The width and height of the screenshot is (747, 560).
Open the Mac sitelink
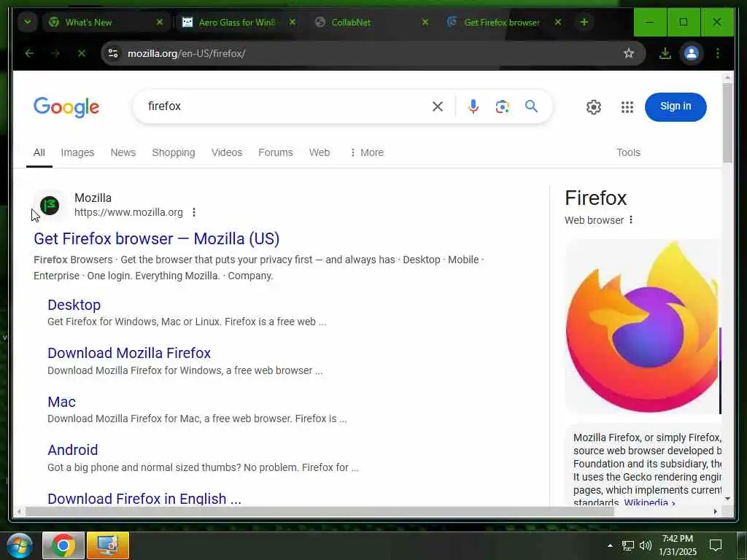tap(61, 402)
